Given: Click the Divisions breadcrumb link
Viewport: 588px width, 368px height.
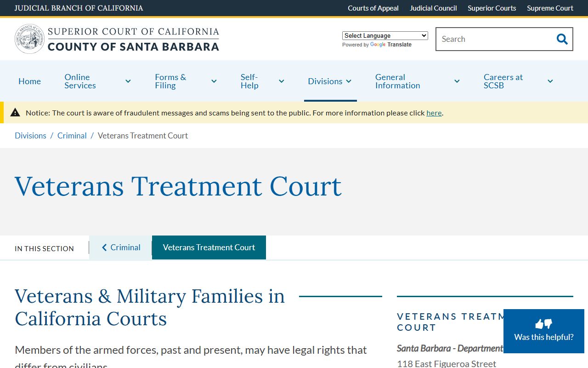Looking at the screenshot, I should 30,136.
